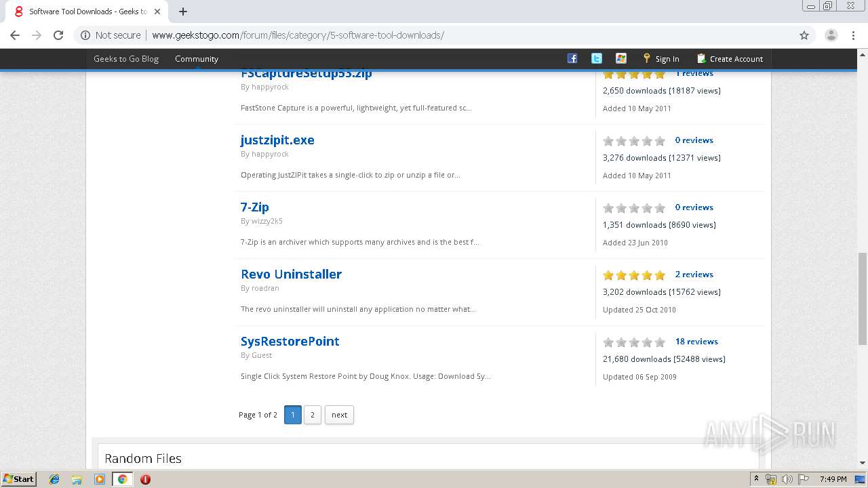Click the gold star rating for Revo Uninstaller
The height and width of the screenshot is (488, 868).
click(x=634, y=275)
